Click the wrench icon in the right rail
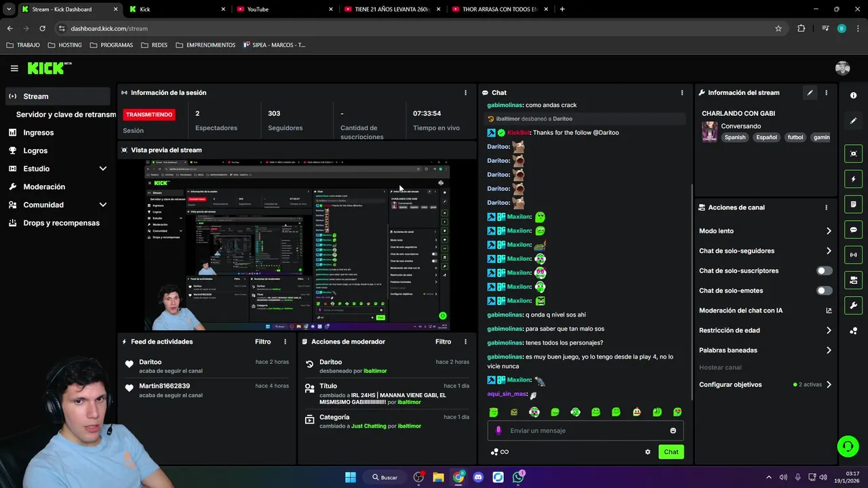The height and width of the screenshot is (488, 868). click(x=853, y=306)
